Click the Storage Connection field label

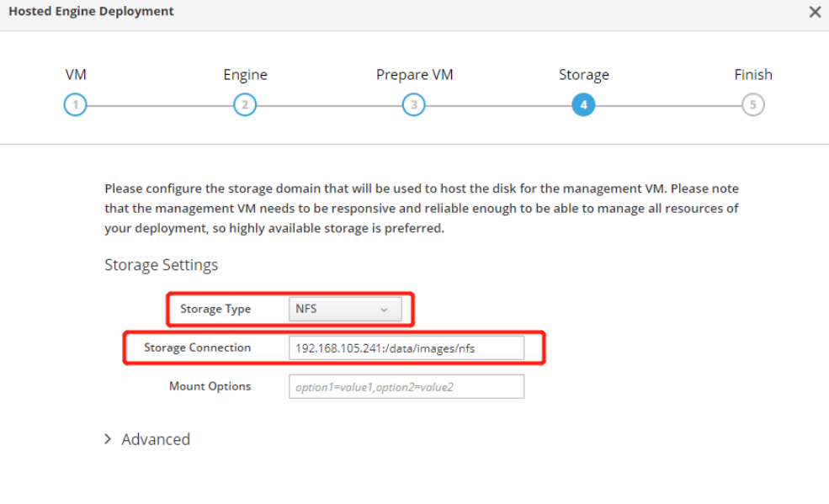(198, 347)
